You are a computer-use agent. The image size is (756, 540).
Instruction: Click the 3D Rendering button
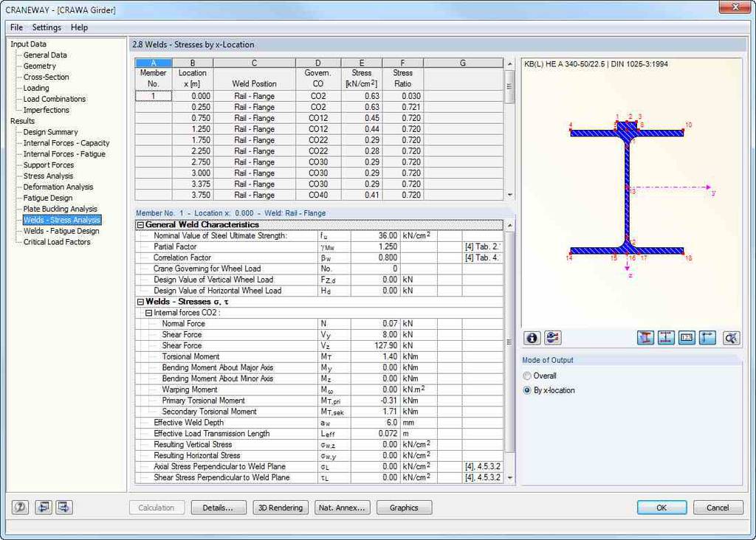(281, 508)
